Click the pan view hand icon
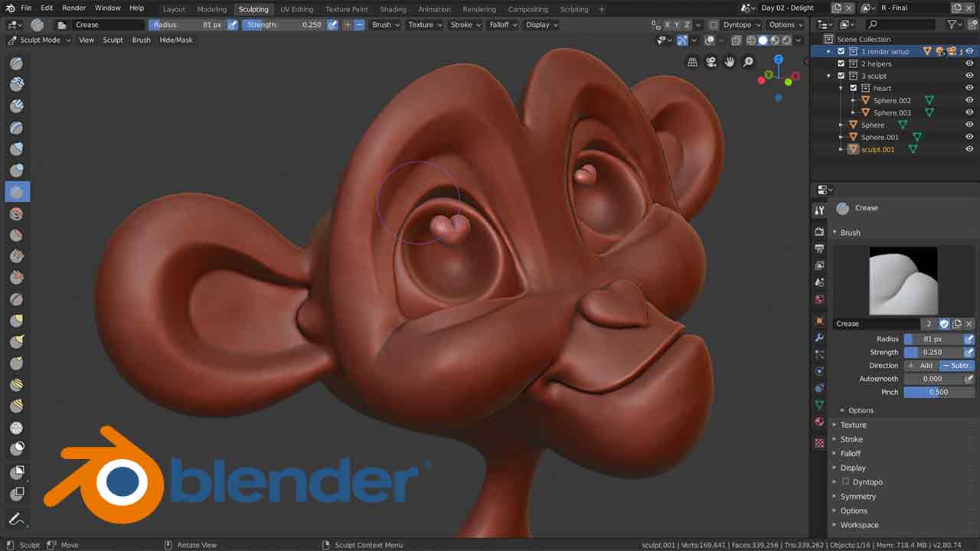The height and width of the screenshot is (551, 980). 730,62
